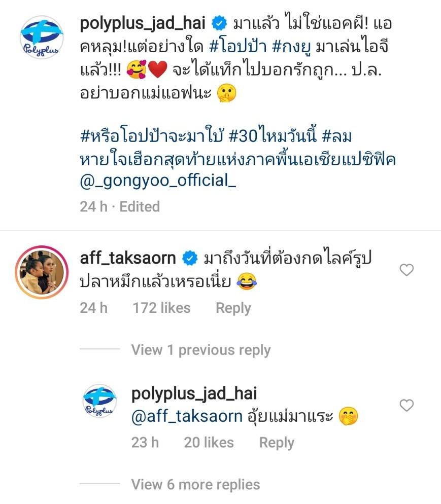Screen dimensions: 441x504
Task: View the 172 likes list
Action: (162, 308)
